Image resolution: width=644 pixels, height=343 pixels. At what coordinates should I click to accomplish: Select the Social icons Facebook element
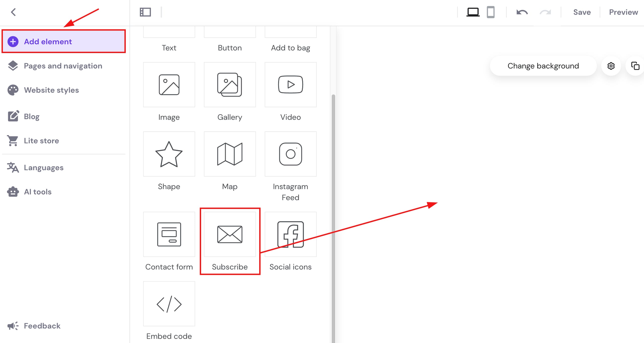291,234
